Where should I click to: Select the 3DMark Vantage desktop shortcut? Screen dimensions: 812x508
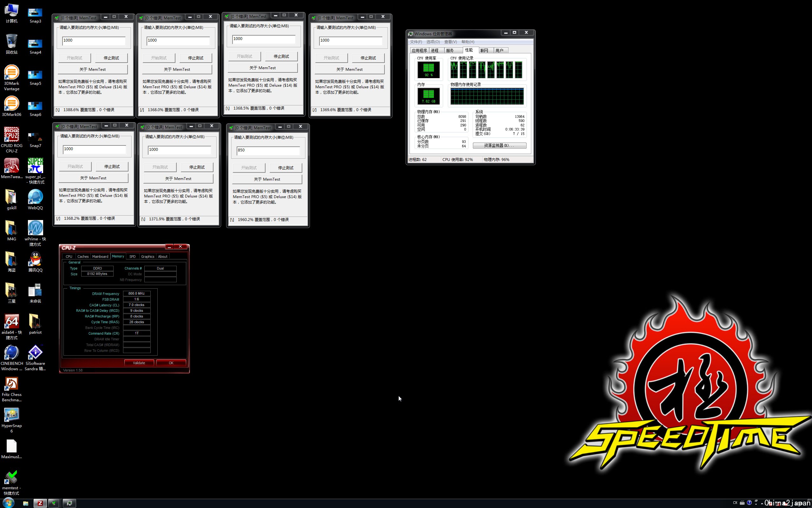point(12,77)
